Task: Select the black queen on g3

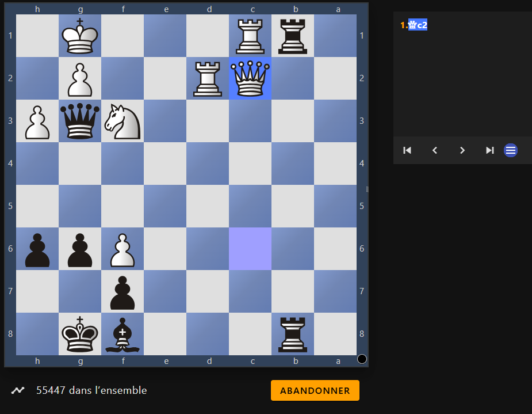Action: point(80,121)
